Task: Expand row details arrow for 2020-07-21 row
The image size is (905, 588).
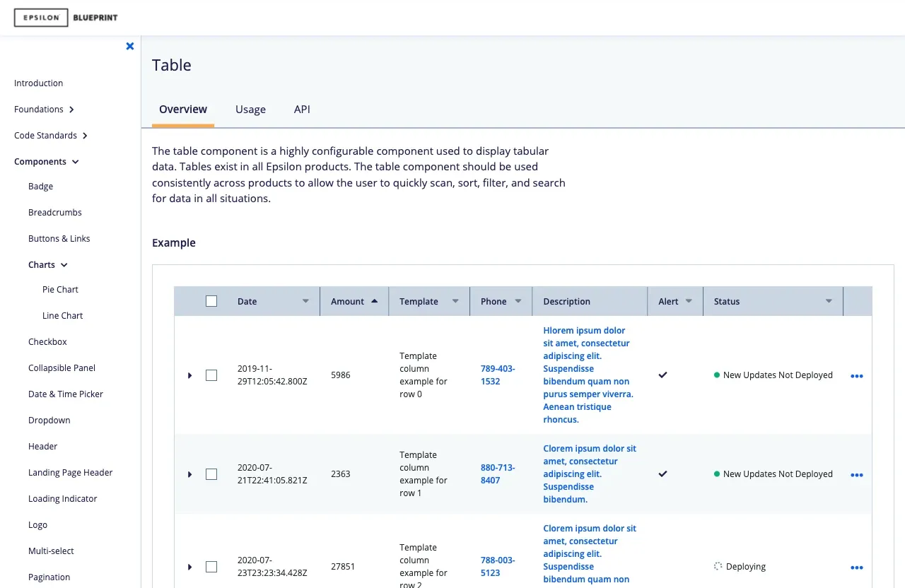Action: tap(189, 474)
